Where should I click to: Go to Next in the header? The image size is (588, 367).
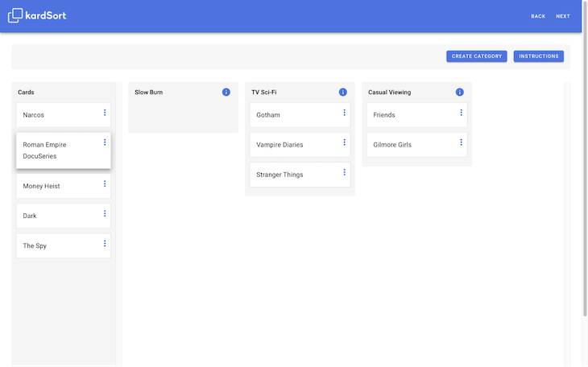point(563,16)
